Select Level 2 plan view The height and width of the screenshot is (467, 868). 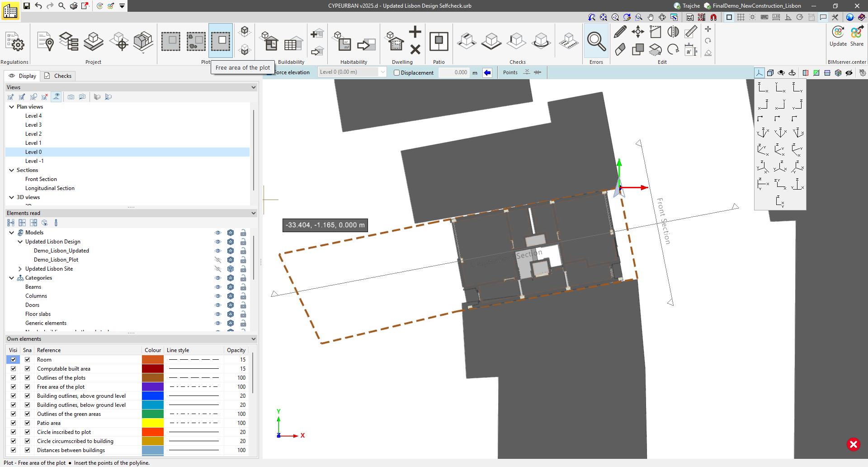[33, 134]
